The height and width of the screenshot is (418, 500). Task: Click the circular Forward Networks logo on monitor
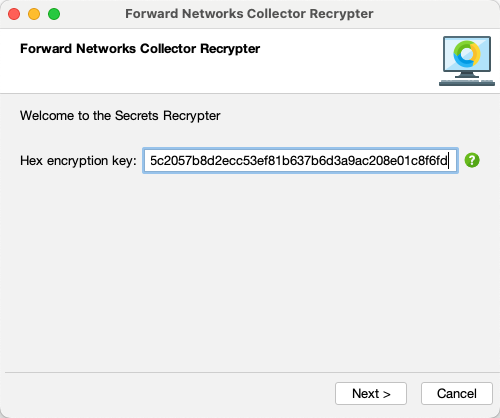[x=467, y=54]
